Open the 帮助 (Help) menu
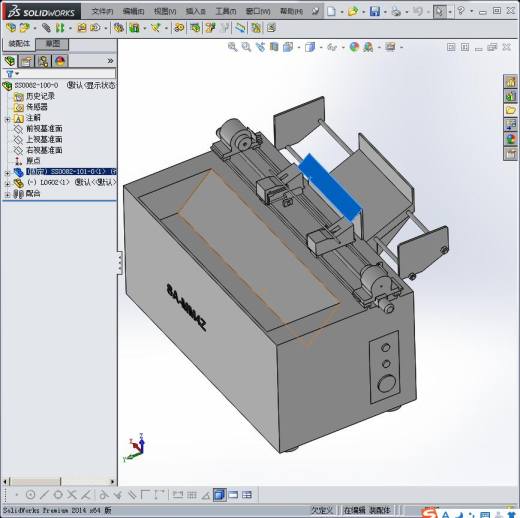The image size is (520, 518). tap(291, 12)
